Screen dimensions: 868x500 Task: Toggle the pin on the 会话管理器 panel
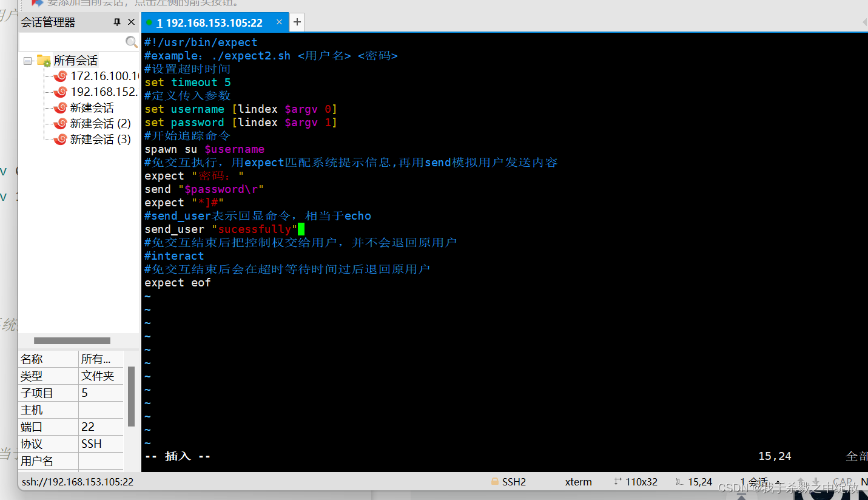click(117, 22)
